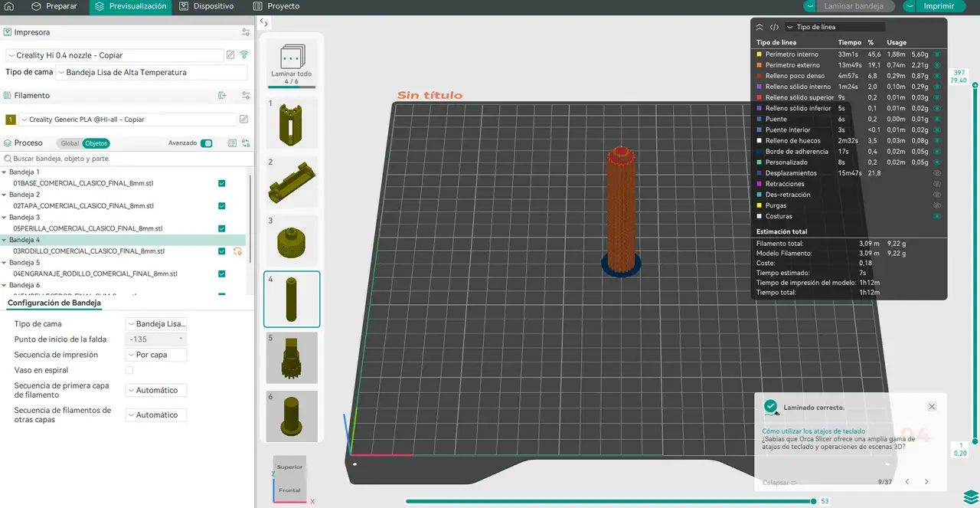
Task: Open the Tipo de línea view dropdown
Action: pos(835,27)
